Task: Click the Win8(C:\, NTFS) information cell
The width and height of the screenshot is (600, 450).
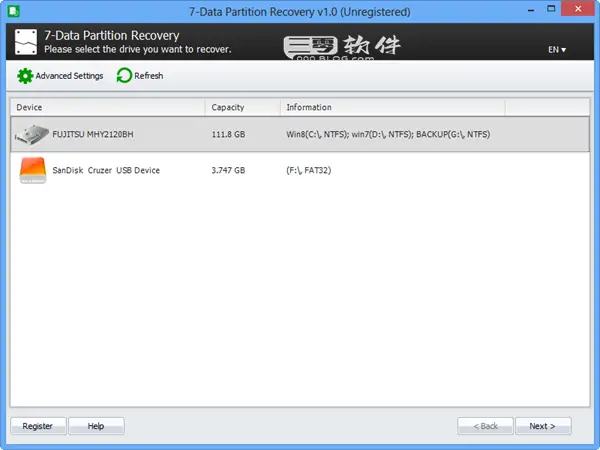Action: click(388, 134)
